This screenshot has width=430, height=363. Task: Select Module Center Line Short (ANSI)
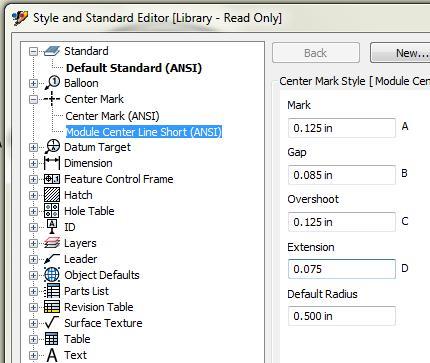(144, 132)
